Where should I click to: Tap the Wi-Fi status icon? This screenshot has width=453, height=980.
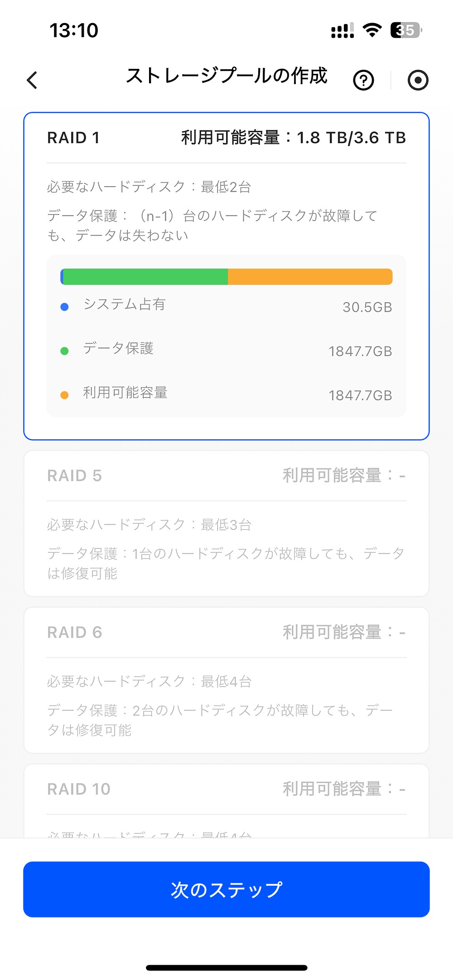371,29
